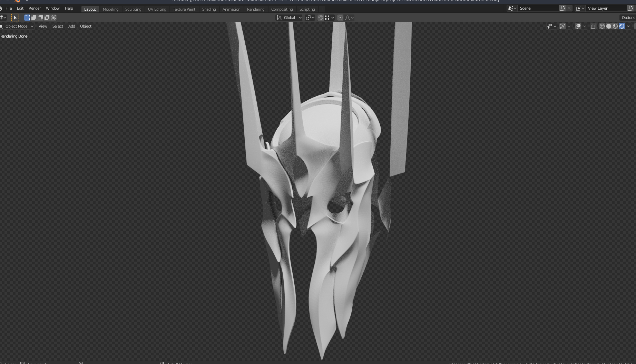Screen dimensions: 636x364
Task: Open the Render menu
Action: click(x=35, y=8)
